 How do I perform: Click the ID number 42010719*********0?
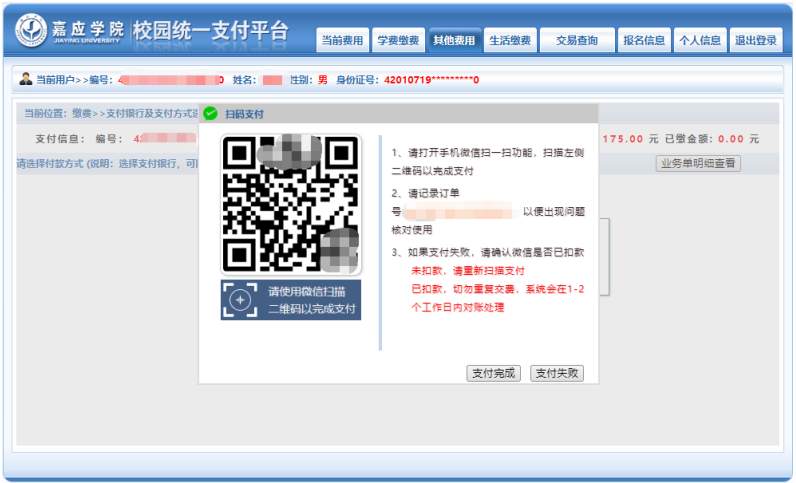(x=432, y=80)
